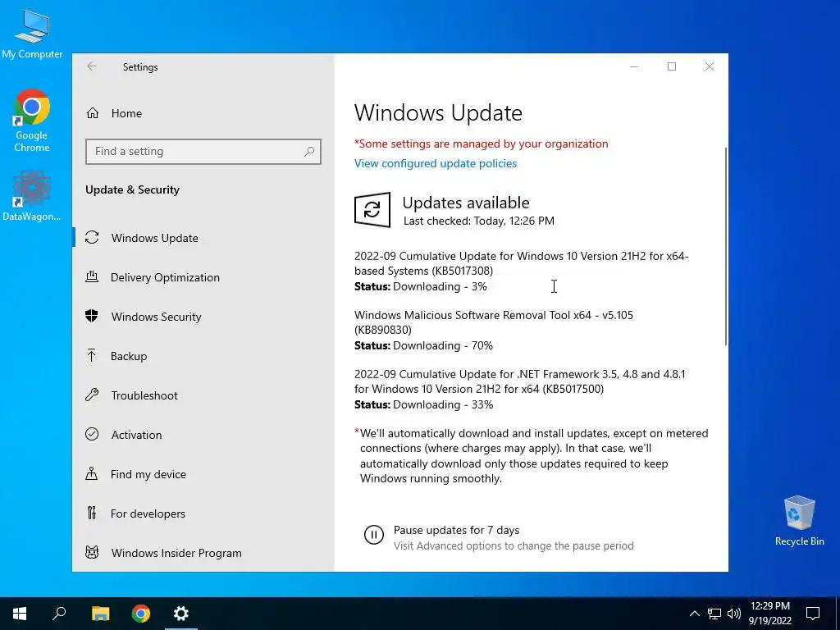Click the 'Downloading - 3%' status text
This screenshot has width=840, height=630.
tap(440, 286)
